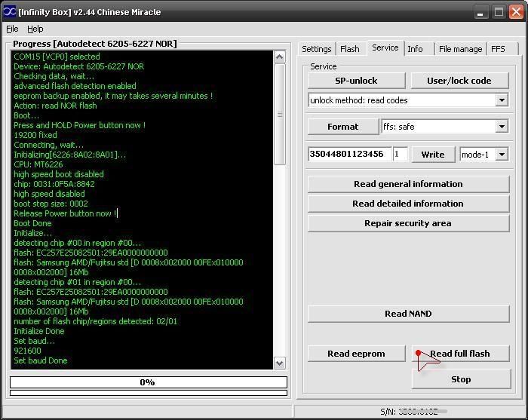Close the Infinity Box window
The image size is (528, 420).
[x=516, y=12]
